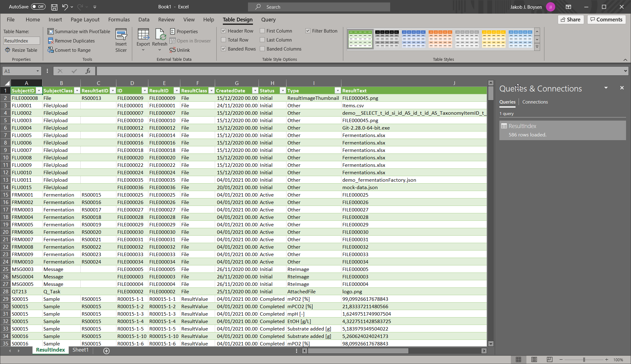The image size is (631, 364).
Task: Click the Share button
Action: click(570, 20)
